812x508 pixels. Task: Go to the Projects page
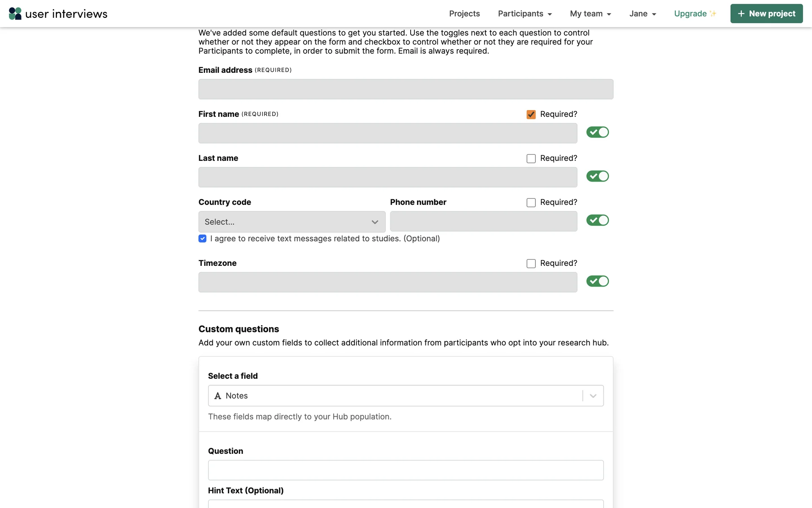pos(464,14)
